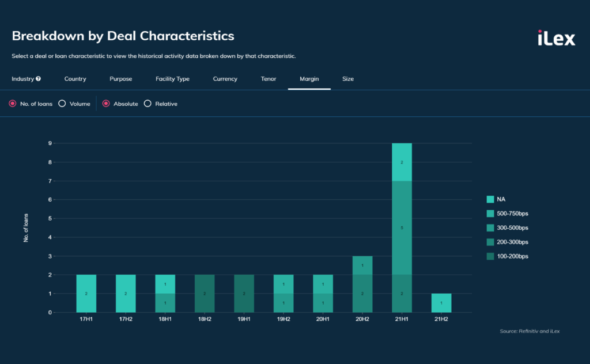Click the Margin tab
Screen dimensions: 590x364
tap(309, 79)
